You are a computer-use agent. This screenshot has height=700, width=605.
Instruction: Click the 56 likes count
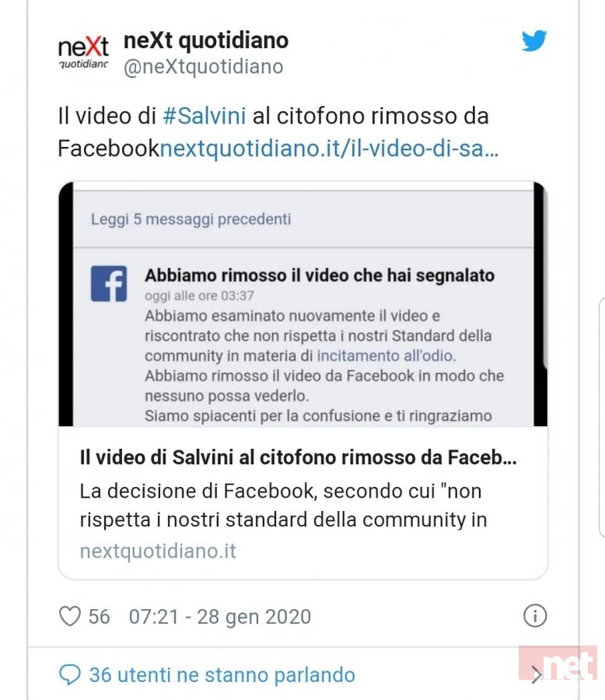99,617
